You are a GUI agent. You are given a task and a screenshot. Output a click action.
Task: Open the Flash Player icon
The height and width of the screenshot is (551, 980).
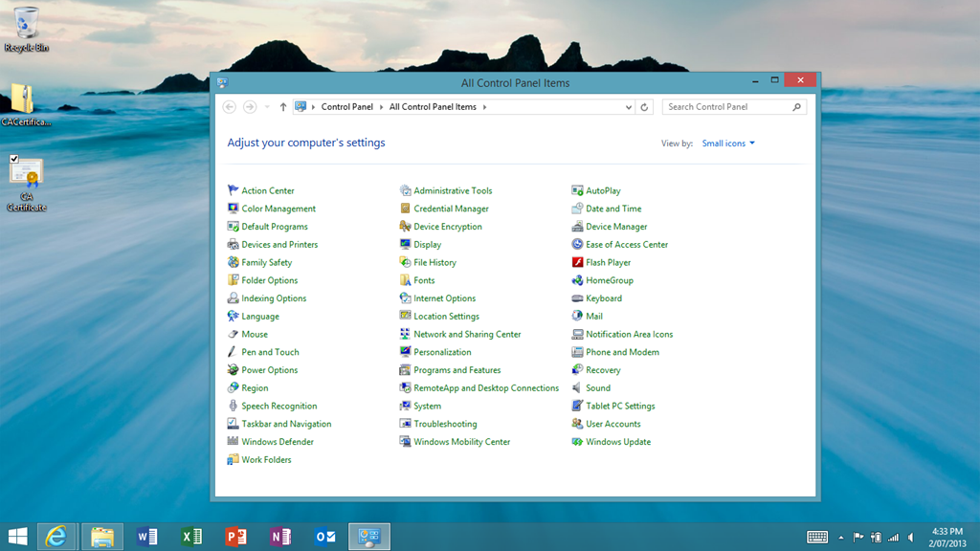pyautogui.click(x=577, y=262)
